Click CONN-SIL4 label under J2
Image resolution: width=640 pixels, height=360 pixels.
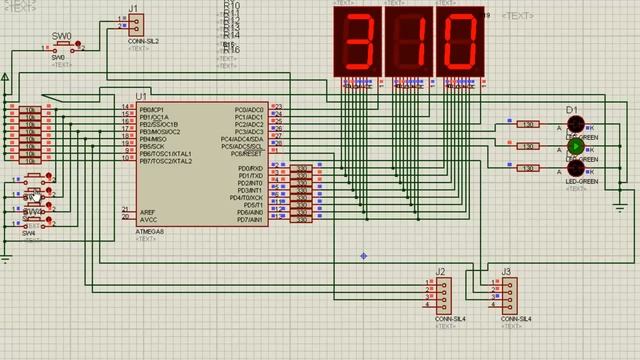click(450, 319)
